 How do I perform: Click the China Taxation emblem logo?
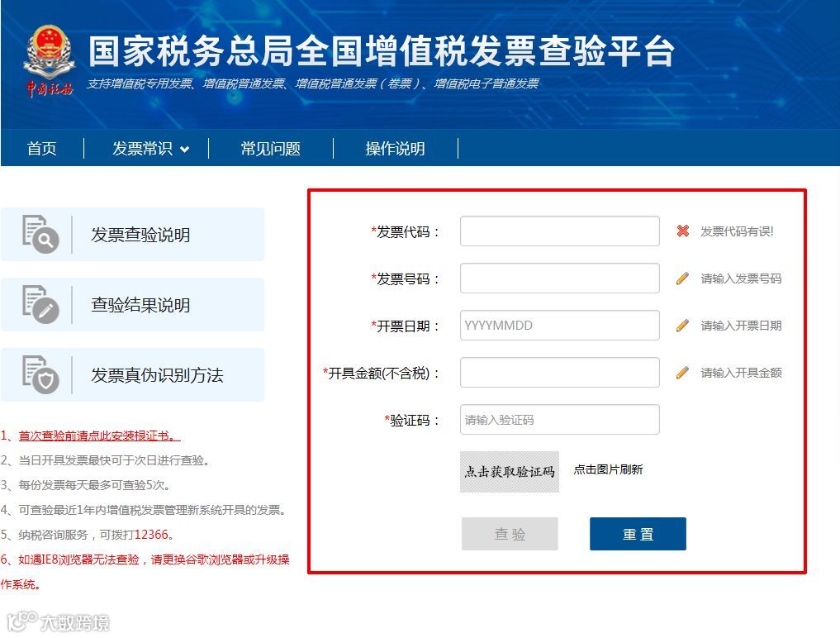point(50,61)
